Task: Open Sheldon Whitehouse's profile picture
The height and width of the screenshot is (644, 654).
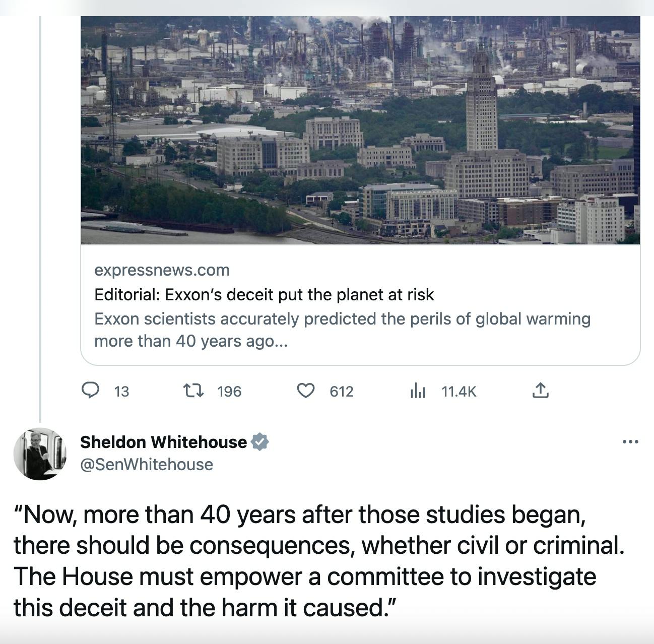Action: tap(40, 454)
